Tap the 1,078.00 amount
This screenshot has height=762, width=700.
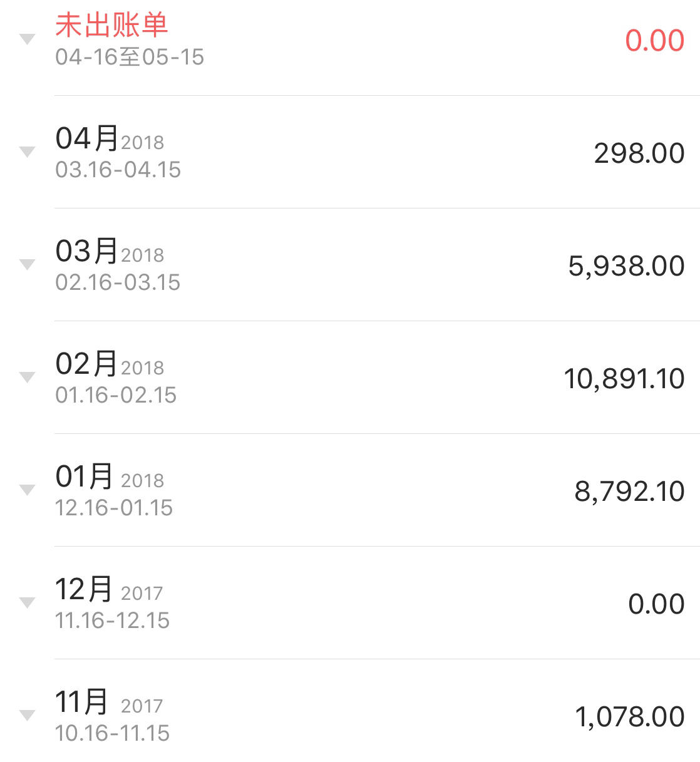[630, 717]
